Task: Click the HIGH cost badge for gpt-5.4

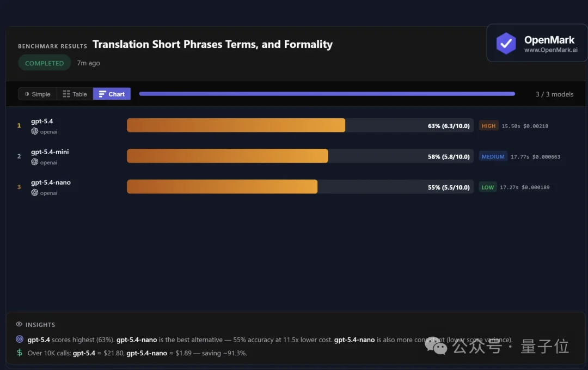Action: (x=488, y=126)
